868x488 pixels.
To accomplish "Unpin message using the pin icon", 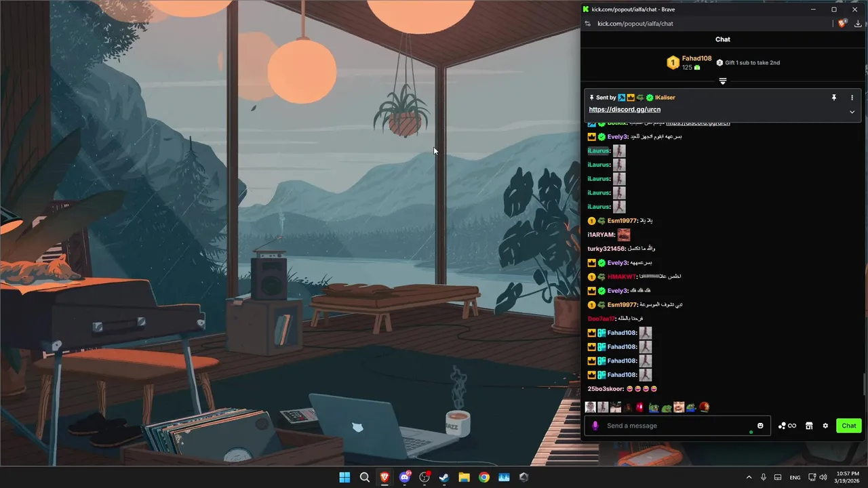I will pyautogui.click(x=834, y=98).
